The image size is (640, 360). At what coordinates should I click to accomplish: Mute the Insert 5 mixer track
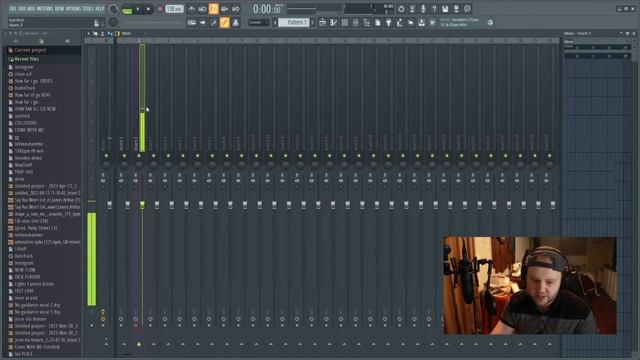pyautogui.click(x=183, y=156)
